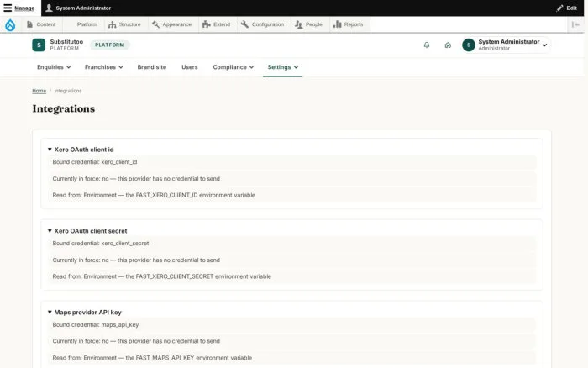Expand the Enquiries menu
588x368 pixels.
[54, 67]
